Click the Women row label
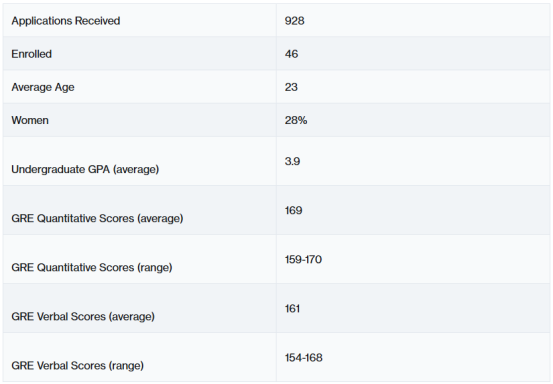This screenshot has width=553, height=384. coord(30,120)
